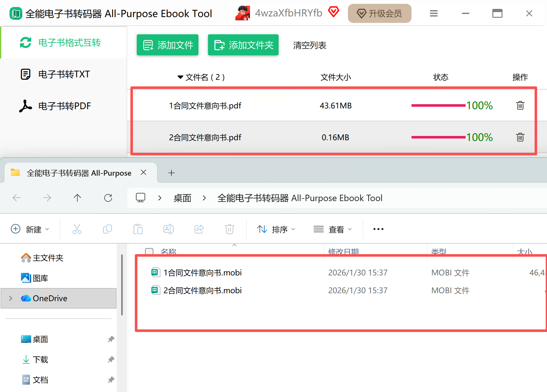Viewport: 547px width, 392px height.
Task: Delete 2合同文件意向书.pdf using its trash icon
Action: pos(520,137)
